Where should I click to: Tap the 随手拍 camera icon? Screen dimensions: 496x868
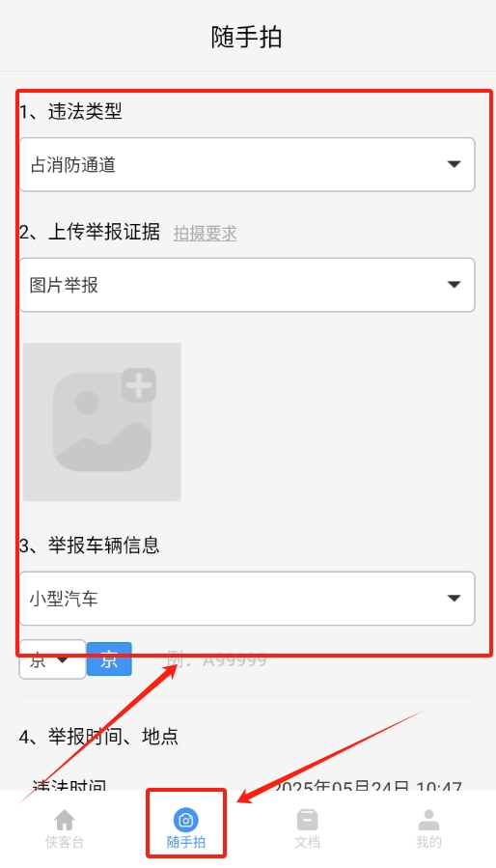186,820
